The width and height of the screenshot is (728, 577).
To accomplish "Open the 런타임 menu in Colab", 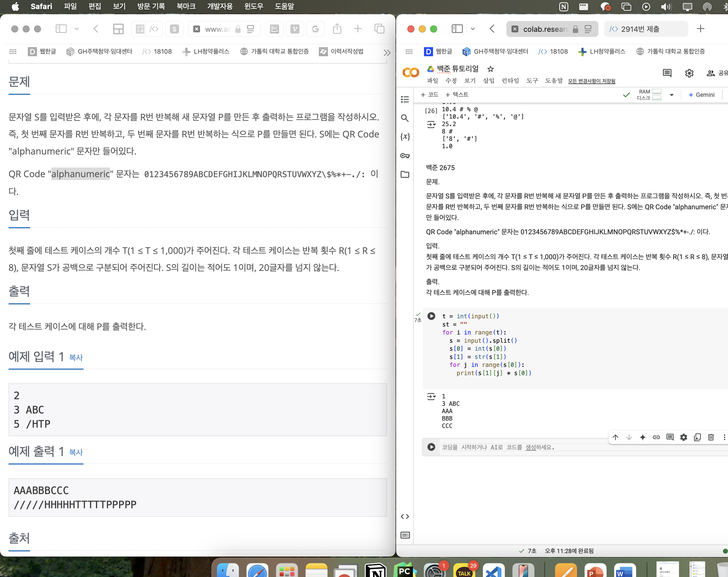I will coord(510,81).
